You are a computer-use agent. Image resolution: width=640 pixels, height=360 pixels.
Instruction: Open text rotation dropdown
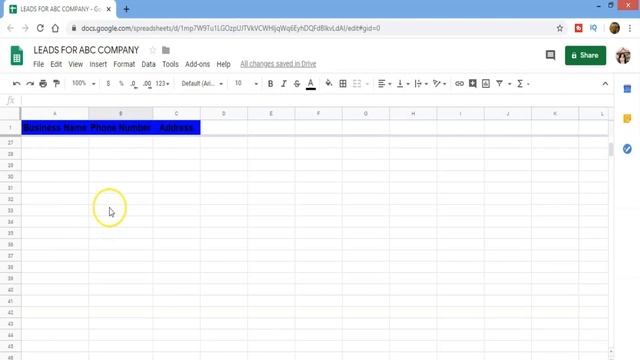click(x=439, y=84)
